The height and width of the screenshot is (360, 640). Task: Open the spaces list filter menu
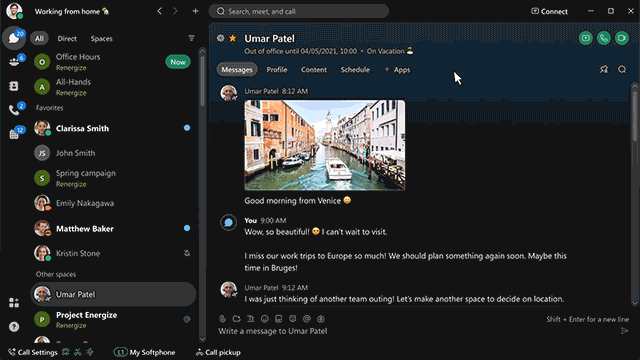point(191,38)
